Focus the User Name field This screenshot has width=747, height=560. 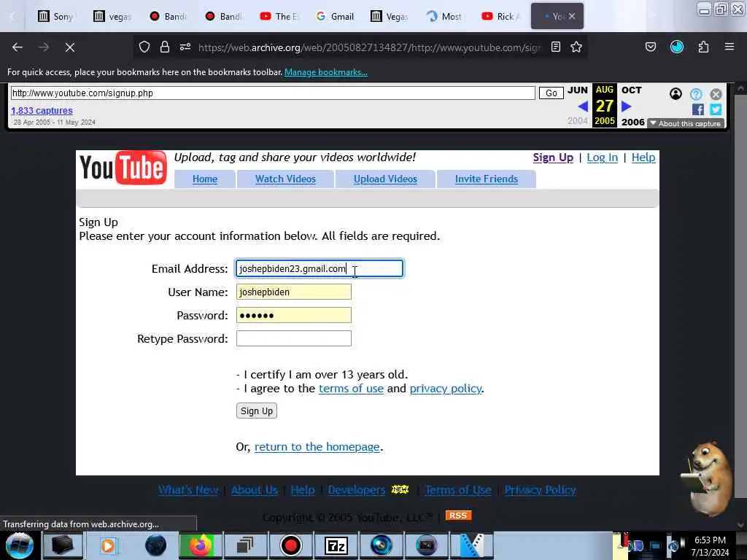tap(294, 292)
